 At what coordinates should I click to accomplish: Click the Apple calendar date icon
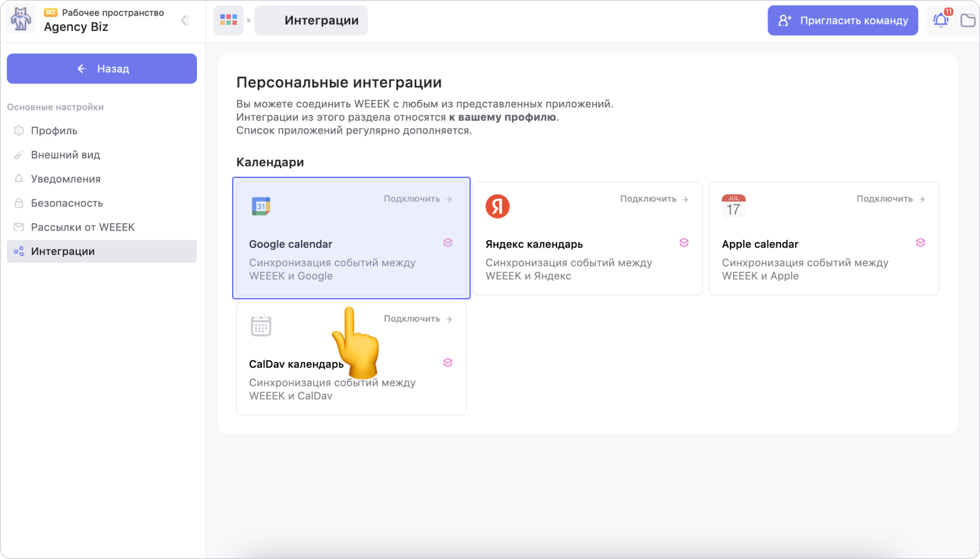(733, 206)
